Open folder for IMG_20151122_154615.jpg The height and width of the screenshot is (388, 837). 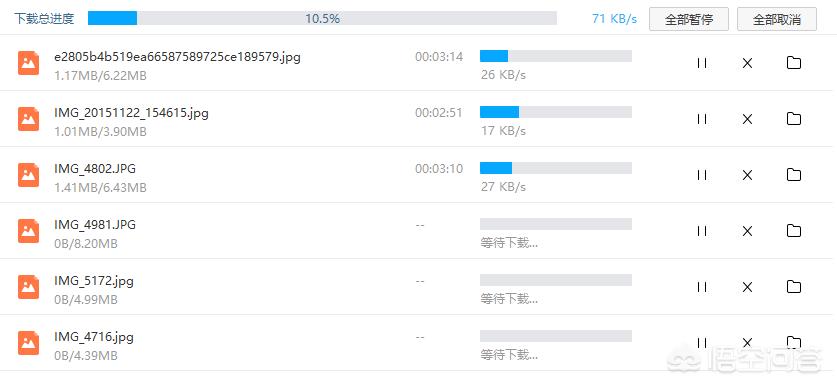(794, 118)
